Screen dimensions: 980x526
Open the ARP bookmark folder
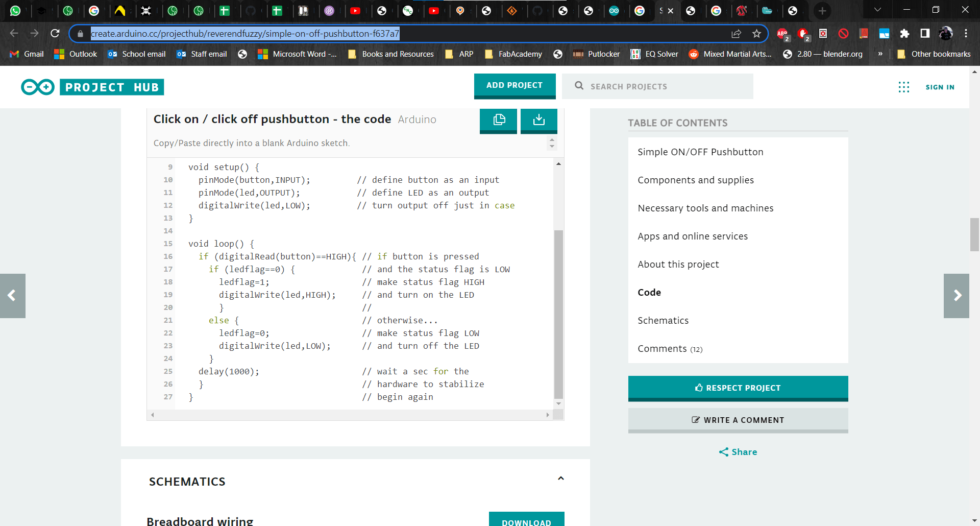pyautogui.click(x=459, y=54)
